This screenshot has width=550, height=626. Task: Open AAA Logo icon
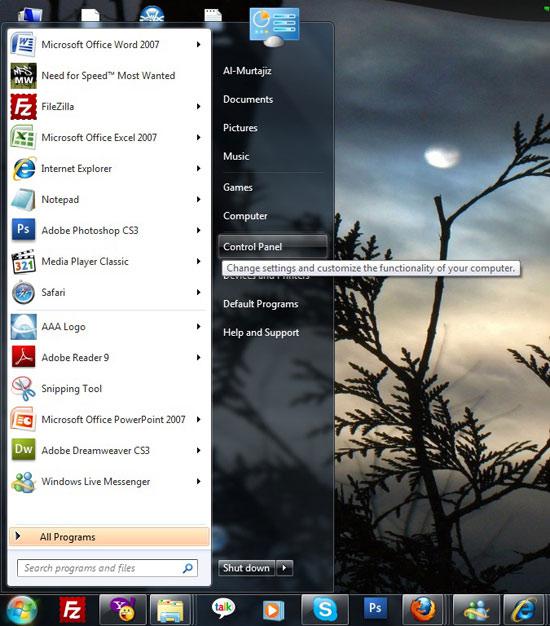click(x=23, y=327)
